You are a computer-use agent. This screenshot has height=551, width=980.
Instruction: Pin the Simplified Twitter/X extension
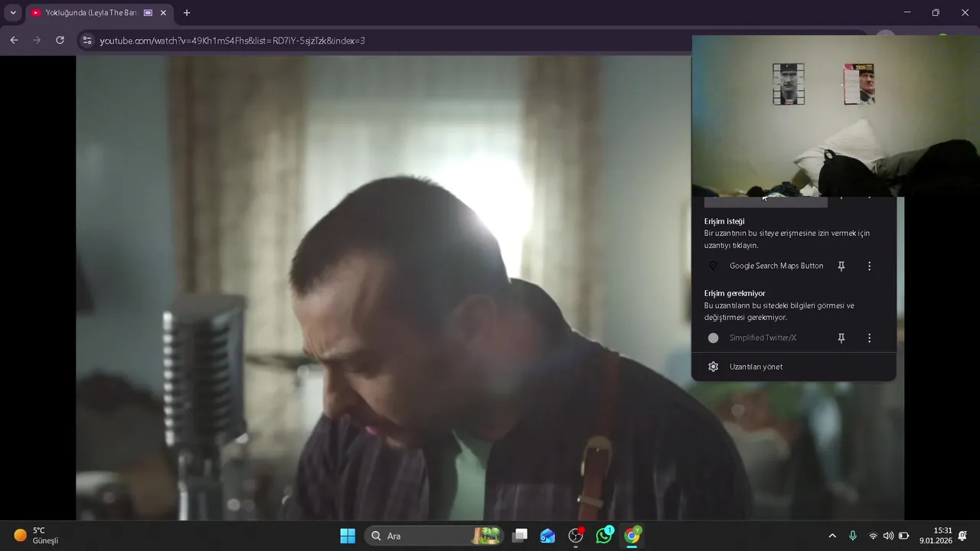click(x=841, y=337)
